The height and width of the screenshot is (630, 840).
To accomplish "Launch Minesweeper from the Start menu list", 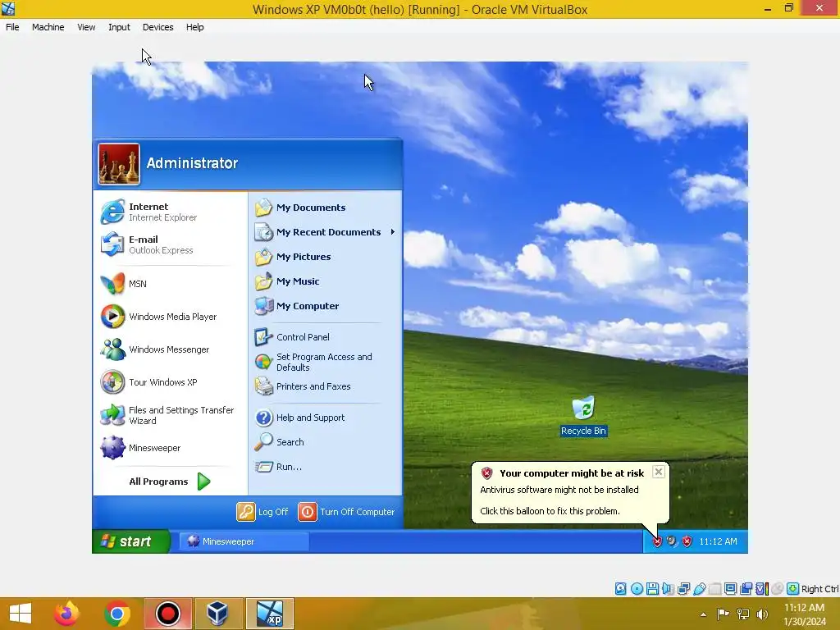I will [171, 448].
